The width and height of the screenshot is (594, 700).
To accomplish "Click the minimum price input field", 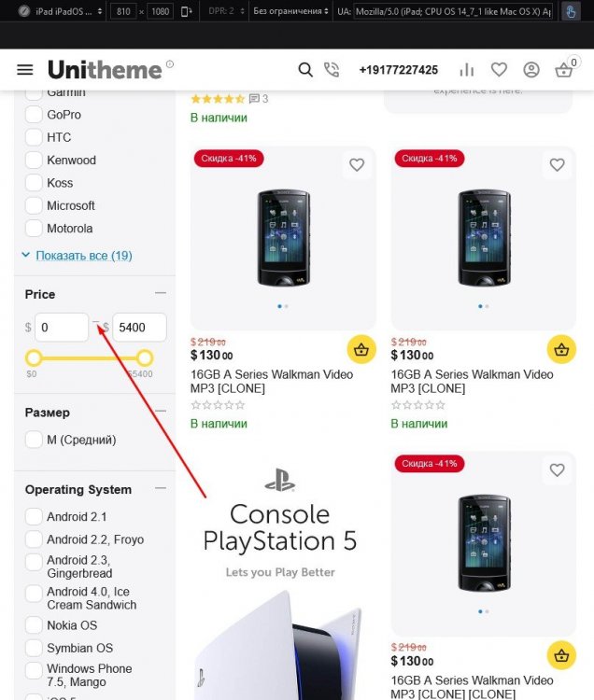I will [62, 328].
